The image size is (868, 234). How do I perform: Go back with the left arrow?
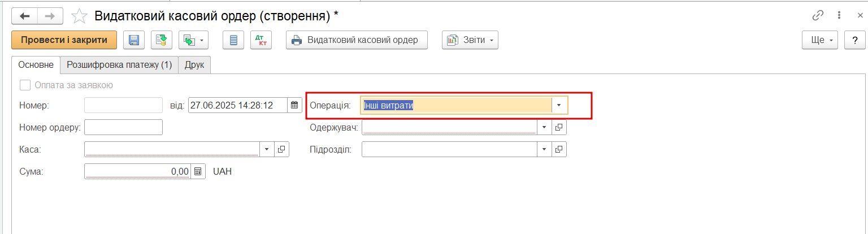(x=25, y=16)
